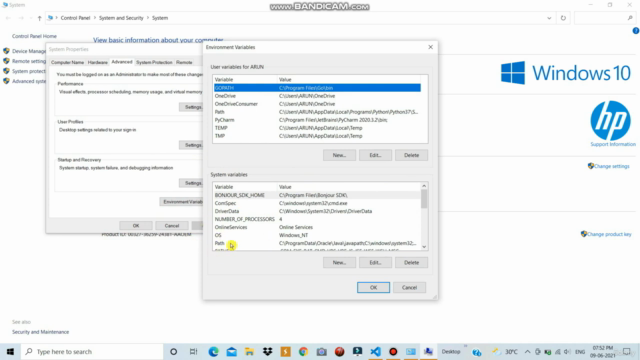Open System and Security breadcrumb

[121, 18]
